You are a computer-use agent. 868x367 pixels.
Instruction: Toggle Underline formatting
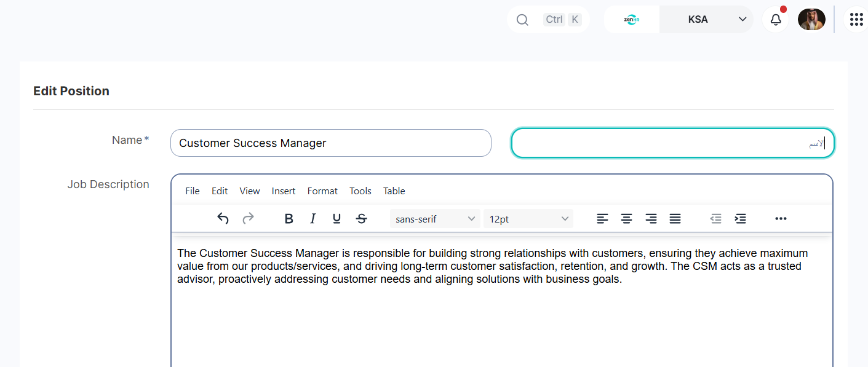click(336, 218)
